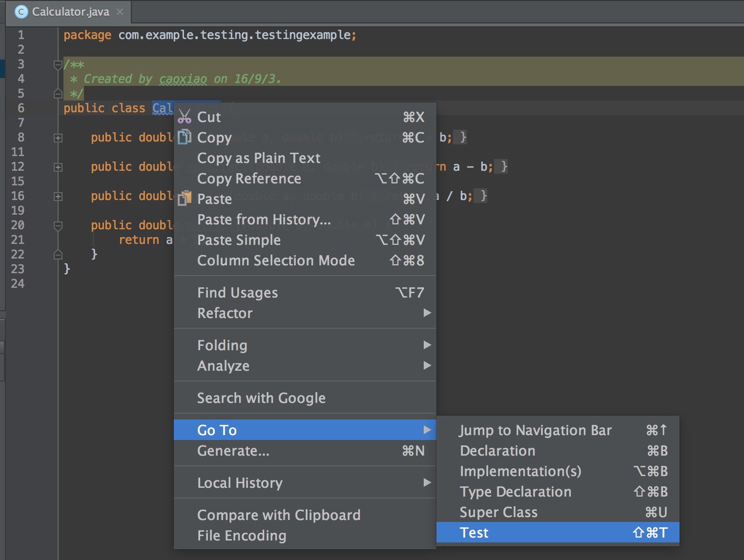The width and height of the screenshot is (744, 560).
Task: Click the fold end marker at line 5
Action: point(58,94)
